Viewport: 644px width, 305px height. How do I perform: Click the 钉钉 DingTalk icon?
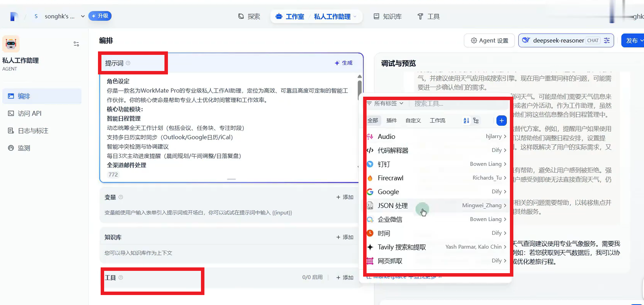point(370,164)
